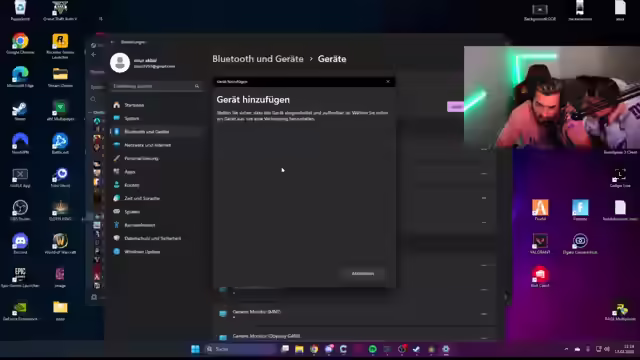Open the Epic Games Launcher desktop shortcut
This screenshot has height=360, width=640.
[x=20, y=277]
